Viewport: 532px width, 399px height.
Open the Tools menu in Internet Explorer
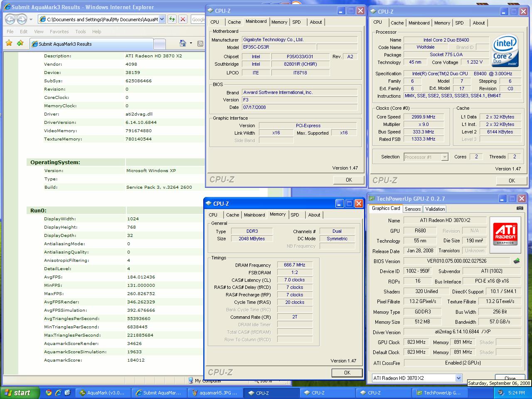pyautogui.click(x=81, y=32)
